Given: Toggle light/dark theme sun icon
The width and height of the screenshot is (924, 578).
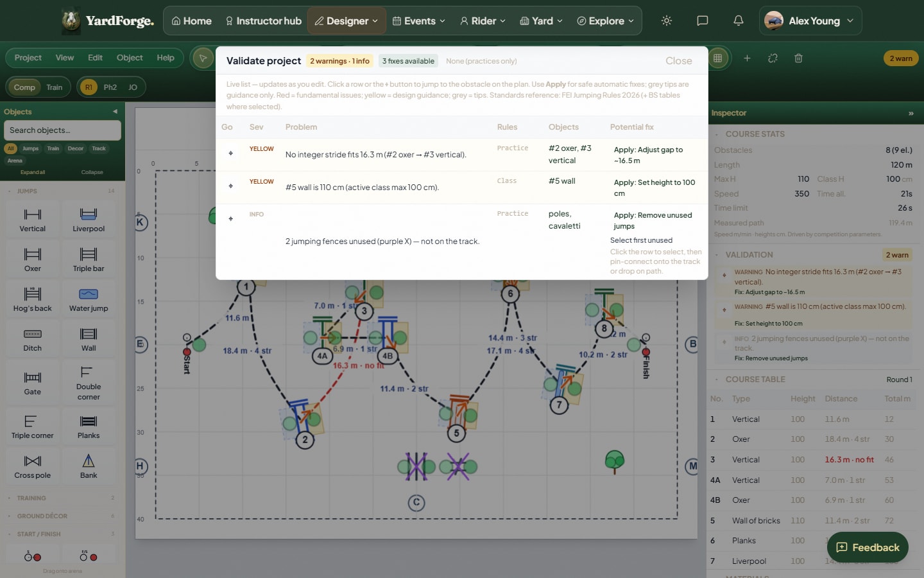Looking at the screenshot, I should click(x=667, y=21).
